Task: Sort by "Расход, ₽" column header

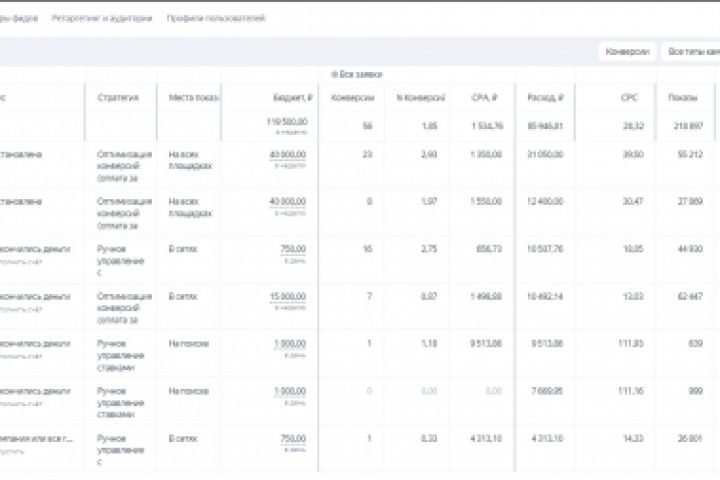Action: (547, 98)
